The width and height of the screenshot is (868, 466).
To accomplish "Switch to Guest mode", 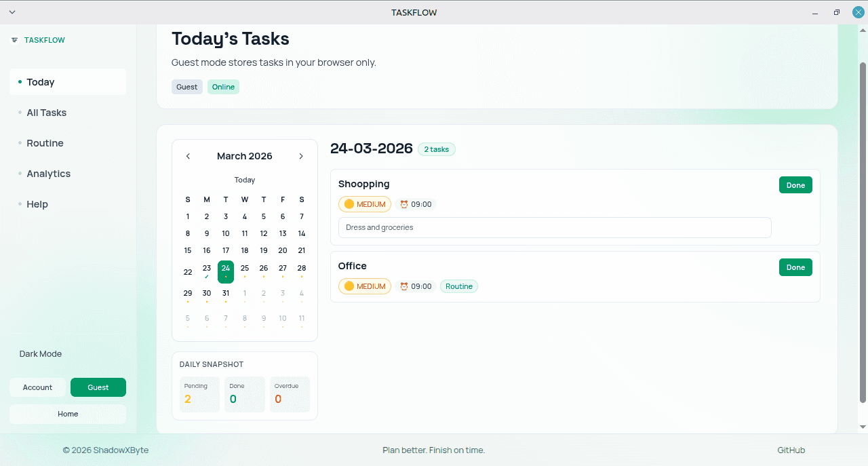I will point(98,387).
